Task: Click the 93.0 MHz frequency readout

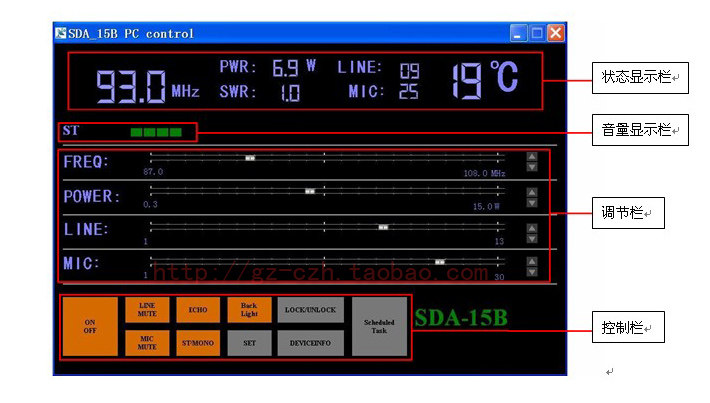Action: point(148,86)
